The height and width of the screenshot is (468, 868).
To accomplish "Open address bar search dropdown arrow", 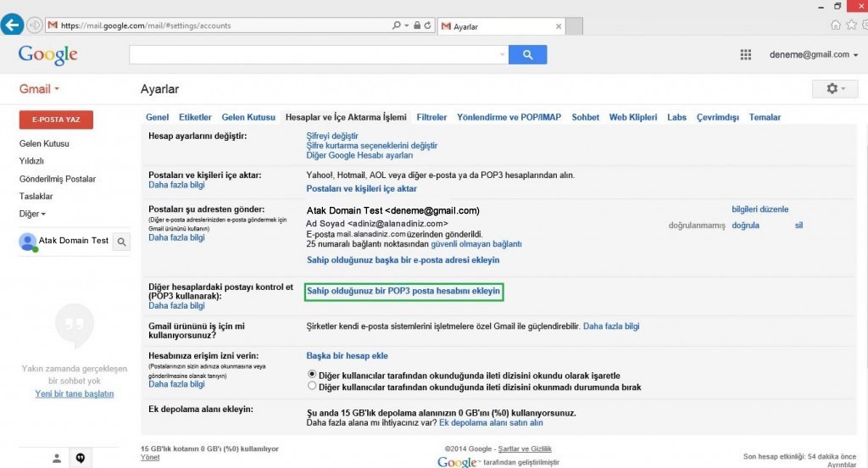I will point(406,25).
